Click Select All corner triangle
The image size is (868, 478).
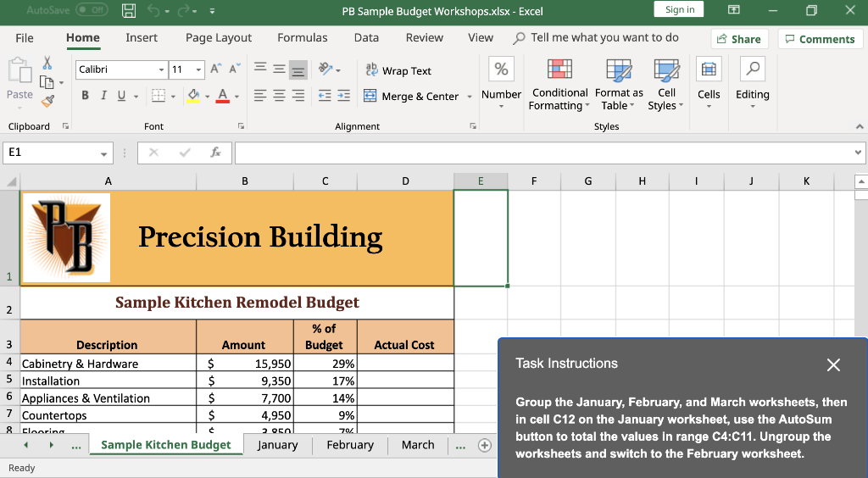(x=10, y=181)
